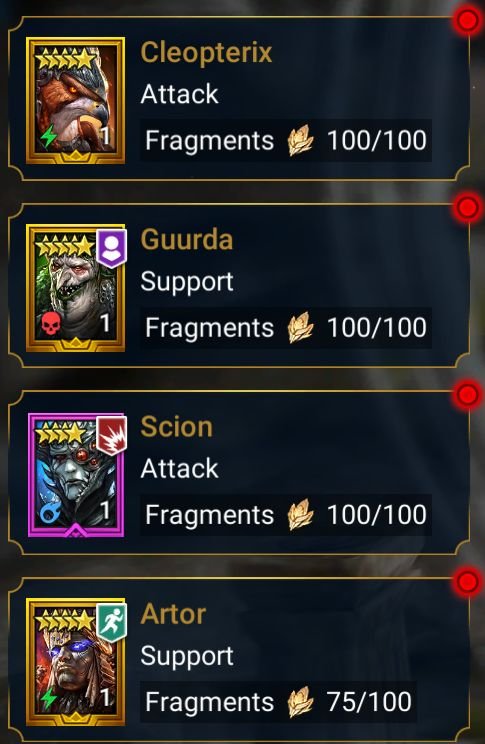Click fragment shard icon in Cleopterix row
This screenshot has height=744, width=485.
coord(300,140)
